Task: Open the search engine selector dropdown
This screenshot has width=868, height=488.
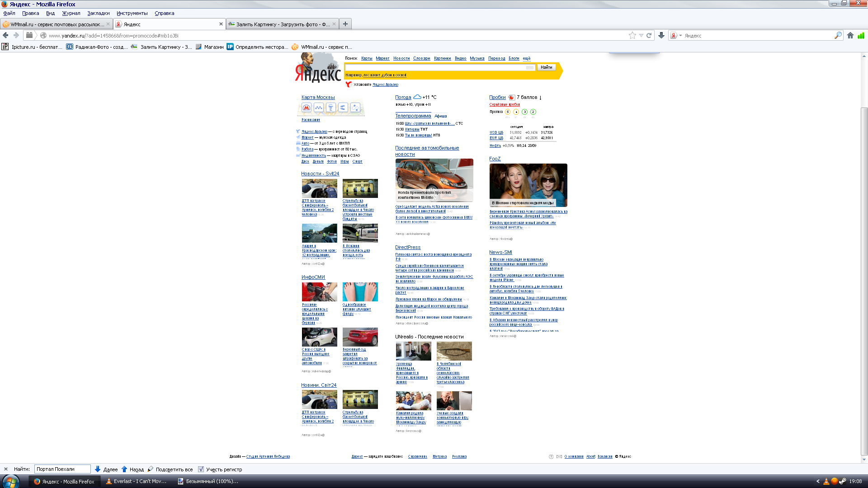Action: pos(676,35)
